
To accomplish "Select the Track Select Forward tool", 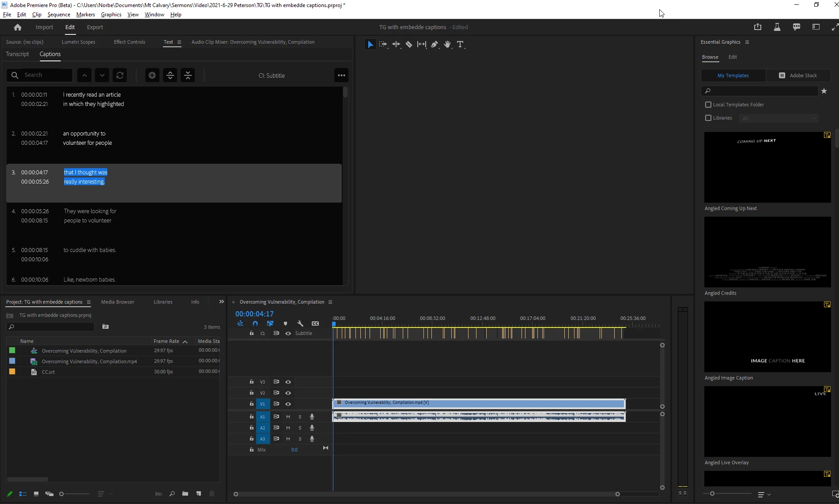I will [383, 44].
